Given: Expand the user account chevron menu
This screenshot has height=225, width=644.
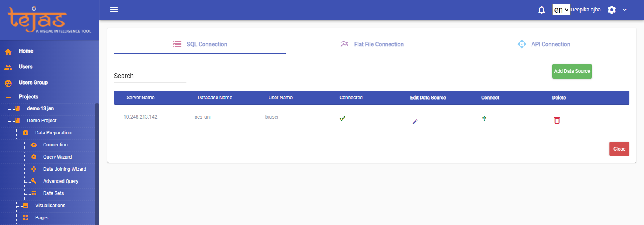Looking at the screenshot, I should [x=625, y=10].
